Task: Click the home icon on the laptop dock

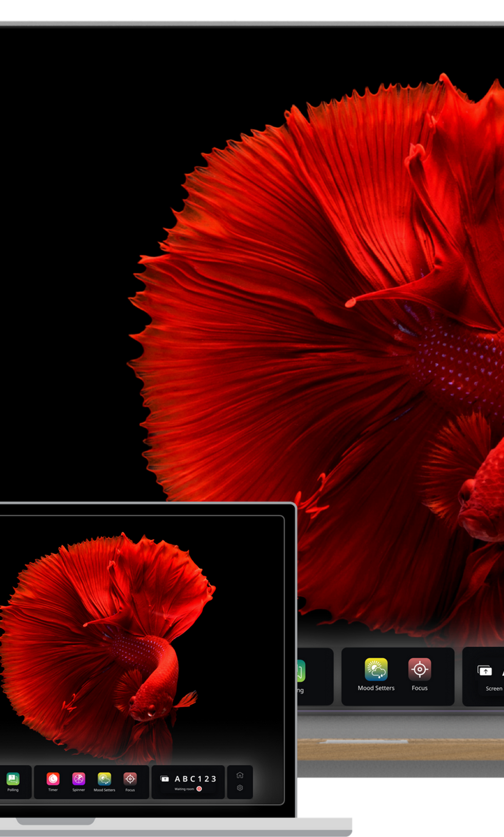Action: [240, 775]
